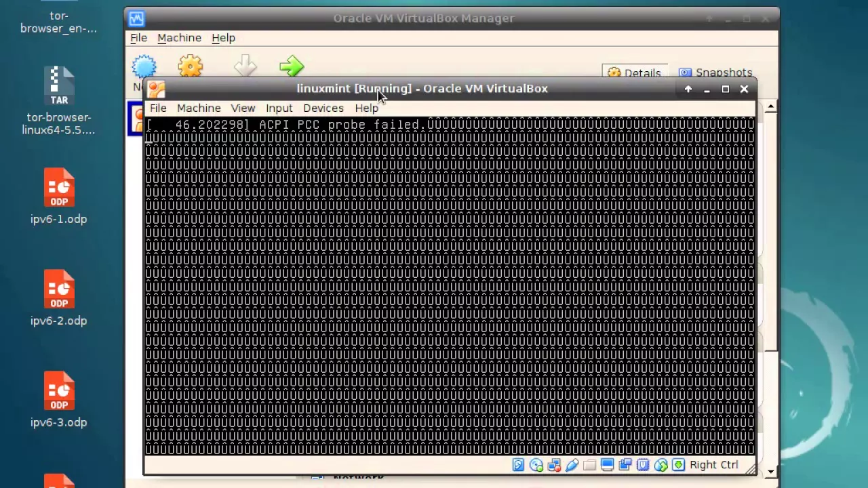Click scroll-down arrow of VirtualBox Manager scrollbar
The height and width of the screenshot is (488, 868).
(x=770, y=472)
